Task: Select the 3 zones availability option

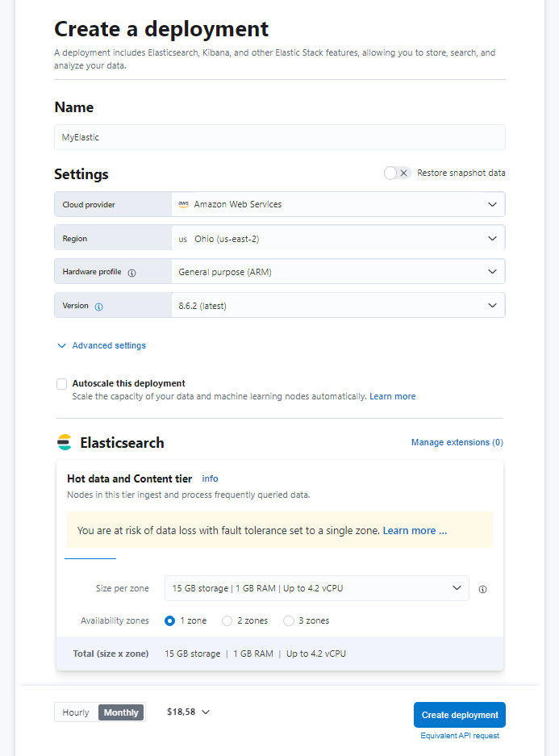Action: pyautogui.click(x=288, y=620)
